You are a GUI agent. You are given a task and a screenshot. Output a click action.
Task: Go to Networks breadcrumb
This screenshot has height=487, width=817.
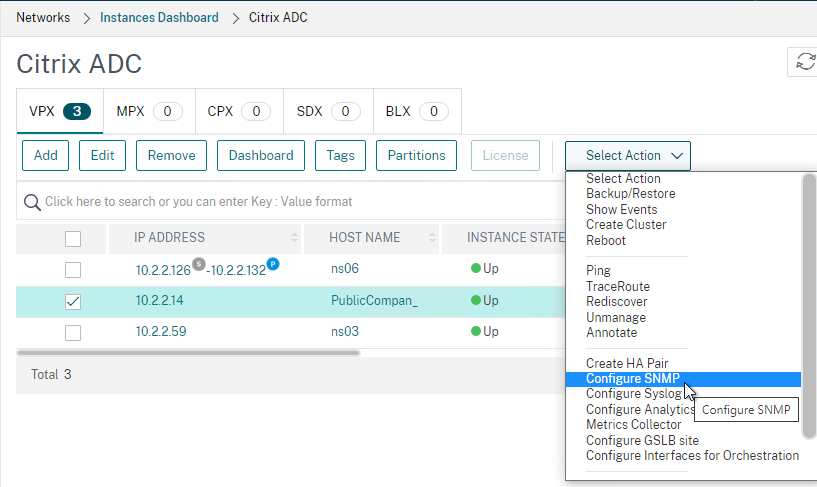(43, 18)
